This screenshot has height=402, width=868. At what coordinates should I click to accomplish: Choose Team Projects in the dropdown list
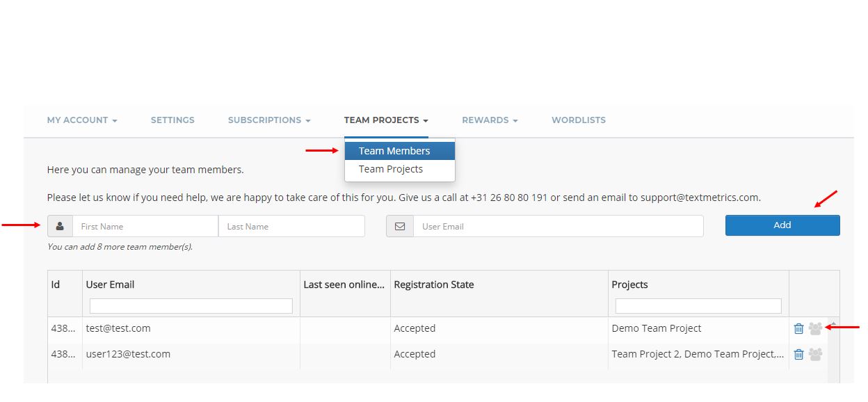391,169
